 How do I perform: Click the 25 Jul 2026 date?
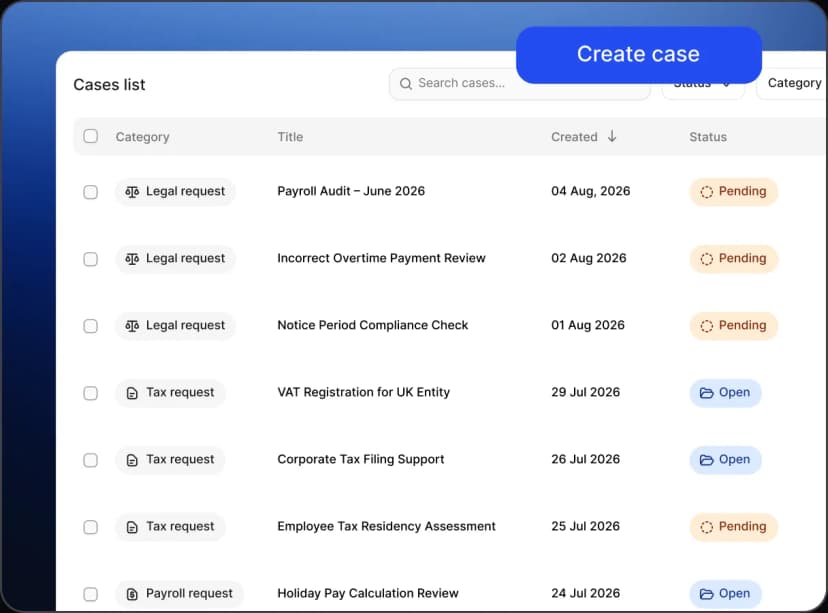click(x=586, y=526)
